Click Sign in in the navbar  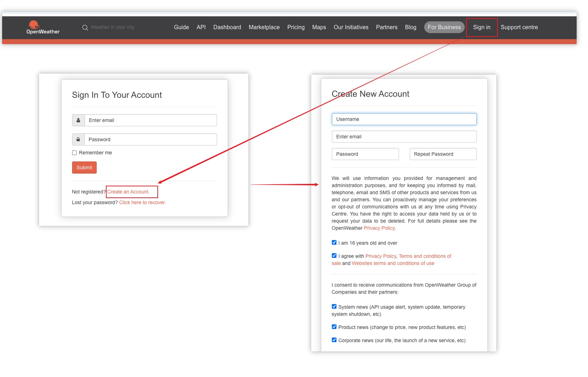tap(482, 27)
